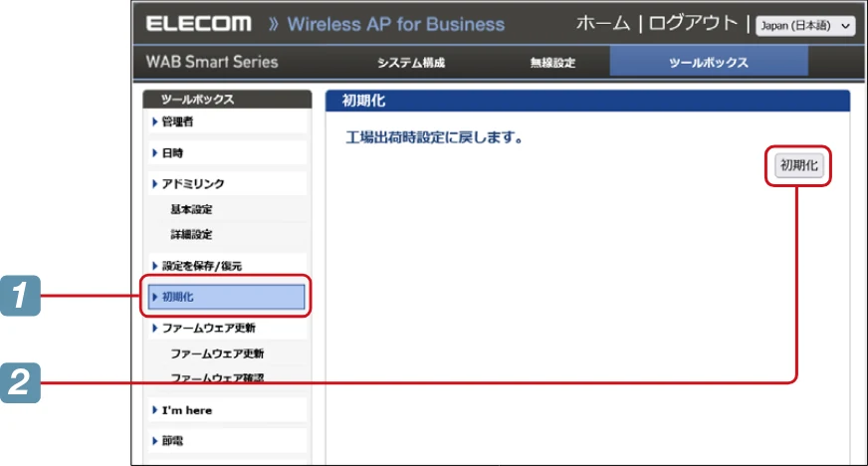
Task: Open the Japan (日本語) language dropdown
Action: pyautogui.click(x=805, y=26)
